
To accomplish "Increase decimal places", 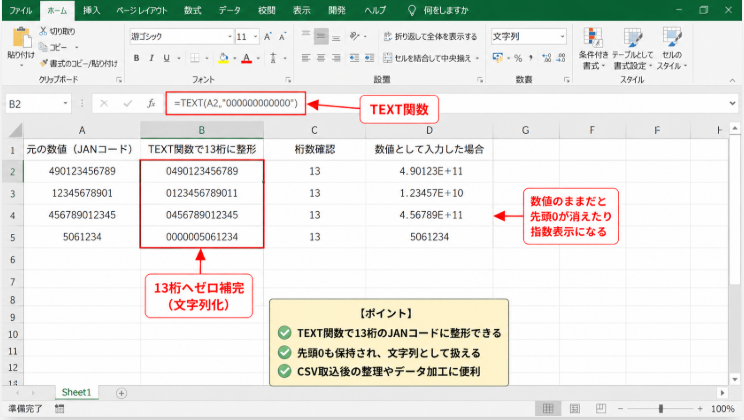I will [546, 58].
